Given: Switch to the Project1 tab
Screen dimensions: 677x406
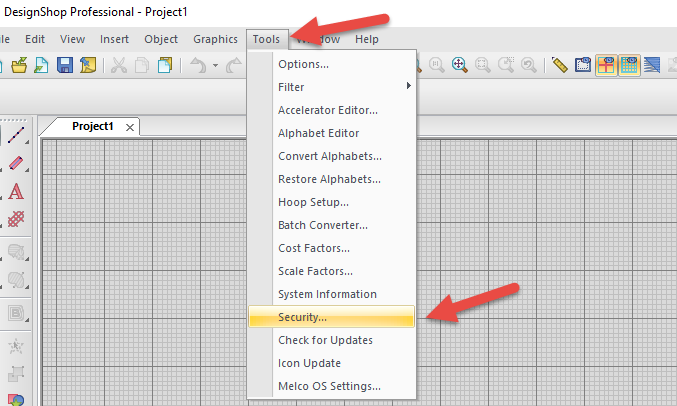Looking at the screenshot, I should pyautogui.click(x=92, y=126).
